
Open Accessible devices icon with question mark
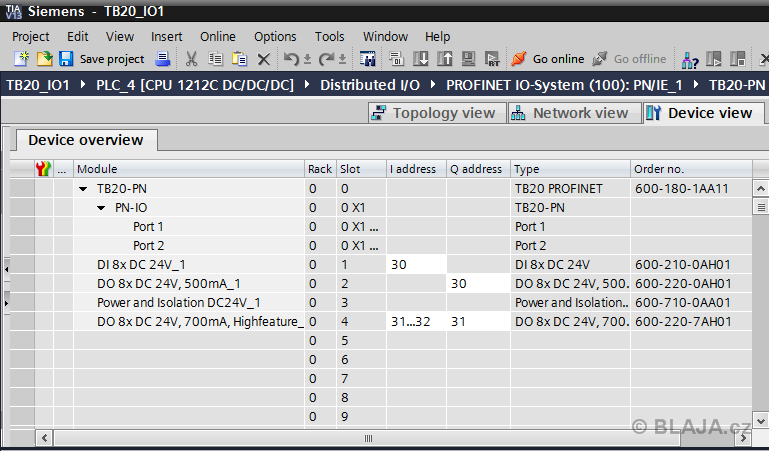point(690,60)
